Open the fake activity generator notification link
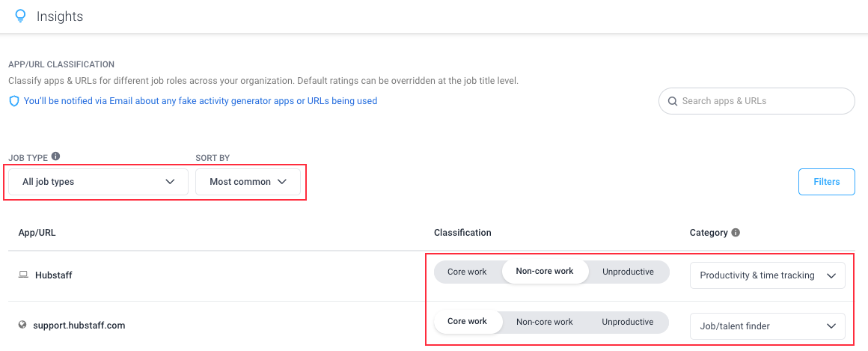This screenshot has width=868, height=351. (201, 101)
